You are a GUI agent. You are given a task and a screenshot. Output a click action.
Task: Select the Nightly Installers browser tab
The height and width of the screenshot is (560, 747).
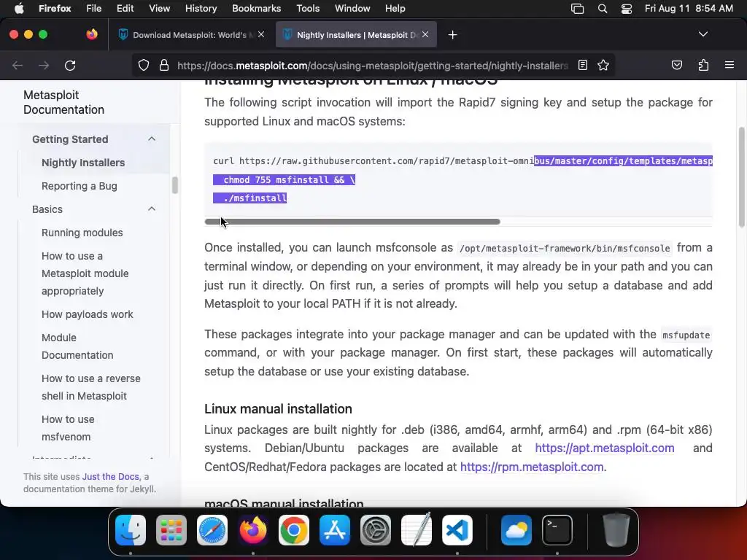[356, 35]
